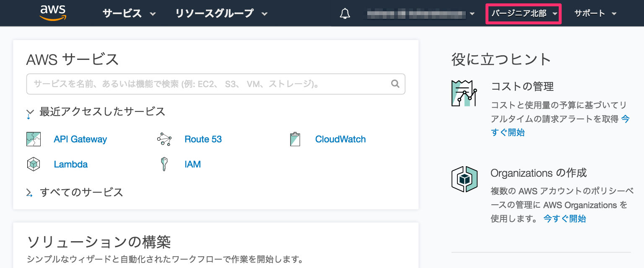
Task: Open the CloudWatch link
Action: click(x=340, y=139)
